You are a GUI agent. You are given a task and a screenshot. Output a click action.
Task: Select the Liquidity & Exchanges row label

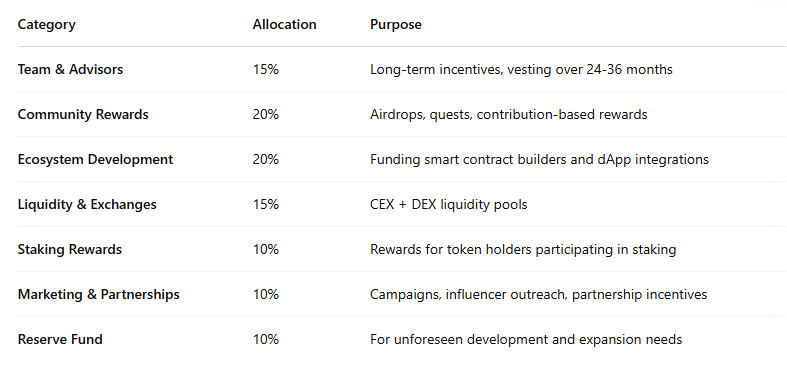(87, 205)
